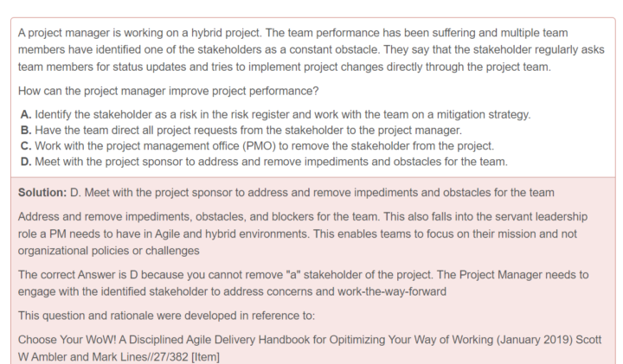Click the bold "B." option letter
This screenshot has width=623, height=364.
pyautogui.click(x=26, y=131)
